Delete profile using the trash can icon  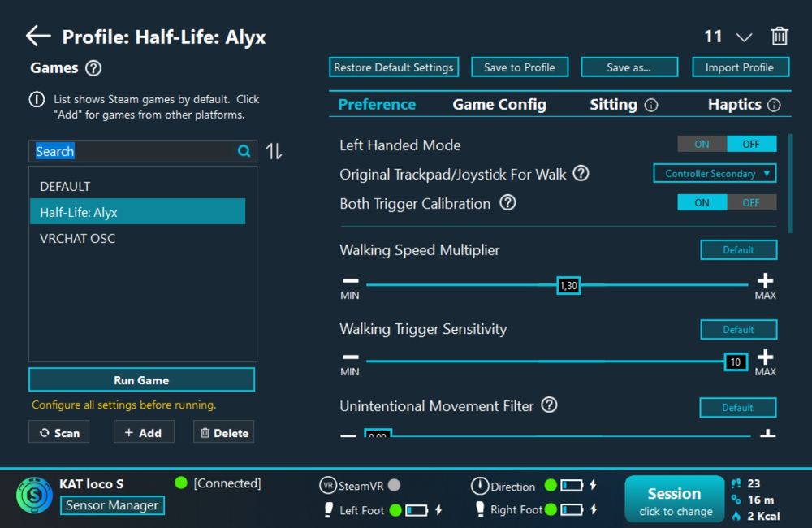(780, 37)
